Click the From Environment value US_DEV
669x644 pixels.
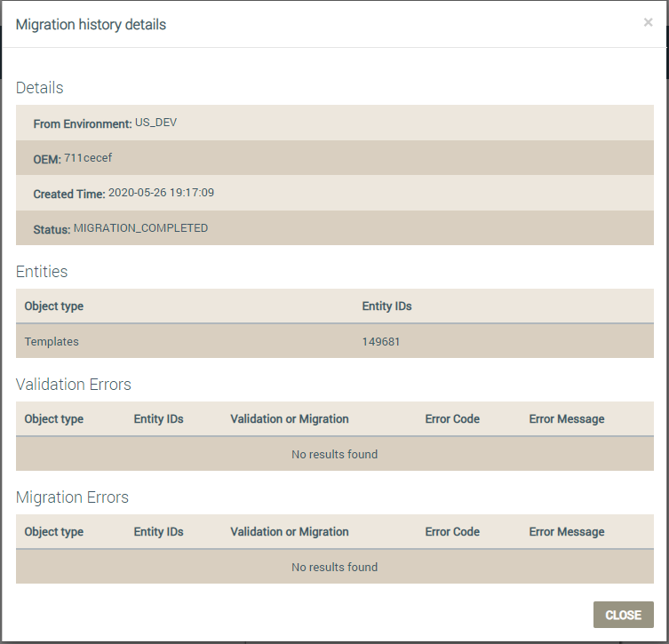click(155, 123)
